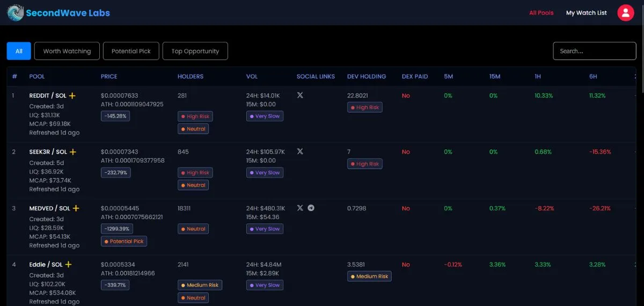Click holder count 18311 for MEDVED
Image resolution: width=644 pixels, height=306 pixels.
pos(185,208)
